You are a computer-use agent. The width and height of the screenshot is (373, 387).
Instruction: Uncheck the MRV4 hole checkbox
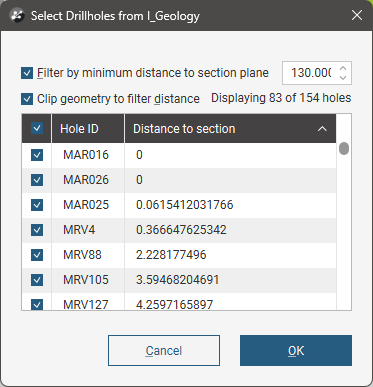coord(37,230)
